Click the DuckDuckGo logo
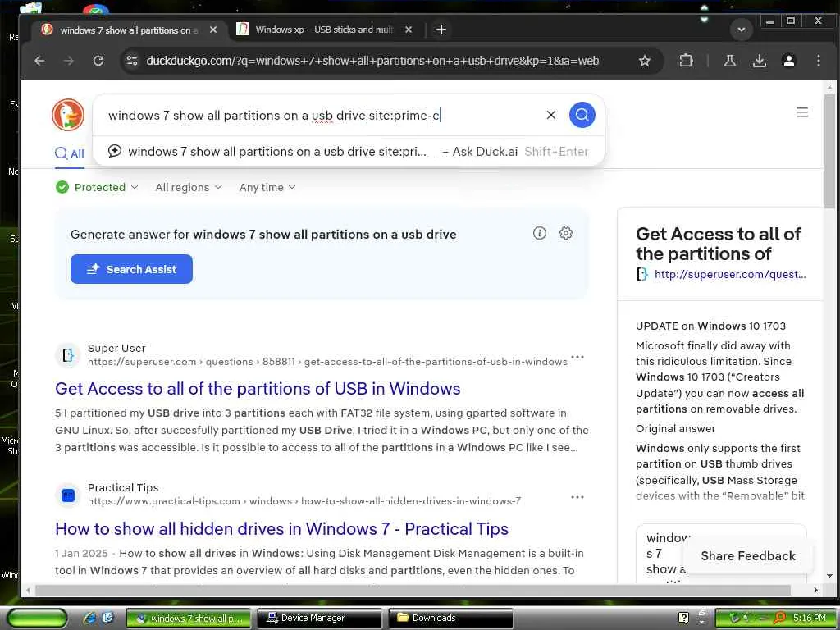This screenshot has height=630, width=840. click(x=68, y=115)
